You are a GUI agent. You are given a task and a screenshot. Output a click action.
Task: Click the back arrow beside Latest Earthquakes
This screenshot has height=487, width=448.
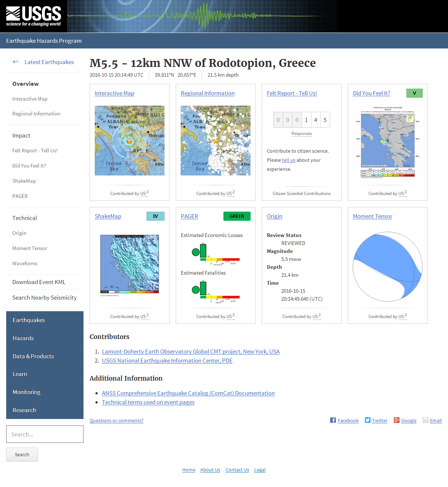[x=15, y=62]
